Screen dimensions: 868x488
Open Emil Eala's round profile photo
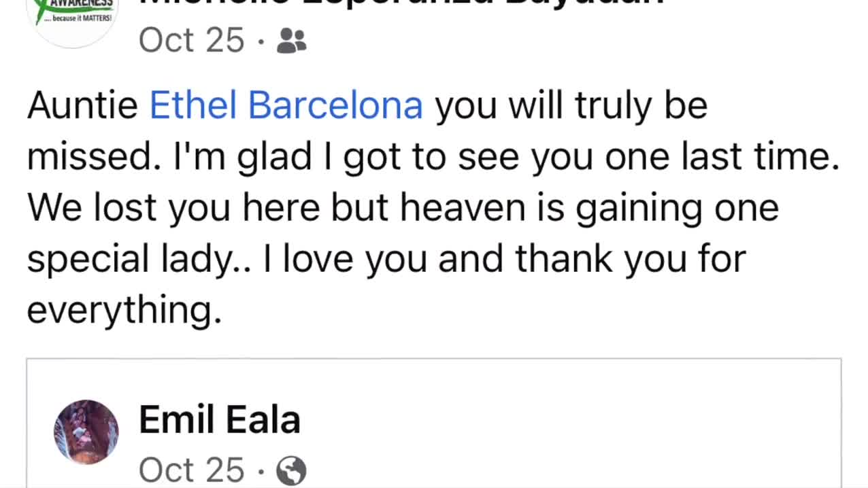tap(86, 432)
